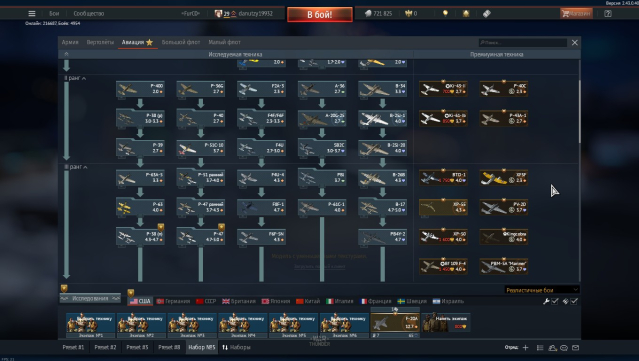Screen dimensions: 639x361
Task: Open the hamburger main menu
Action: [x=32, y=13]
